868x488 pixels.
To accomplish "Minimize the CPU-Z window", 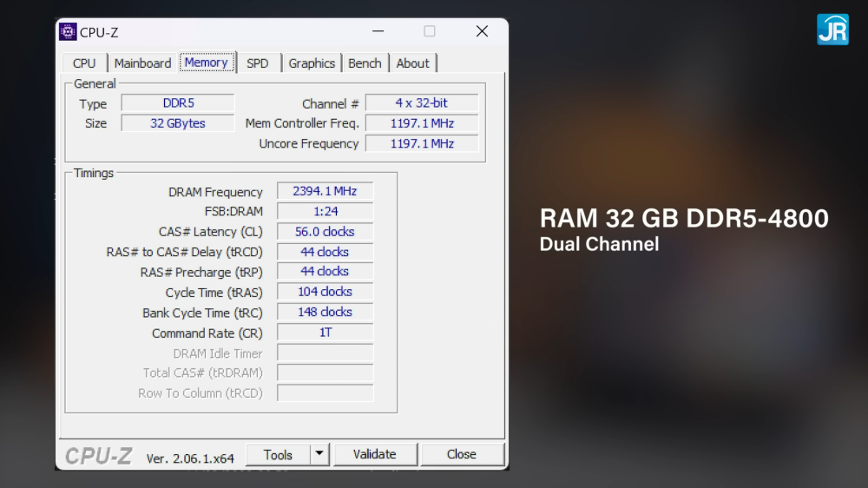I will click(x=378, y=31).
